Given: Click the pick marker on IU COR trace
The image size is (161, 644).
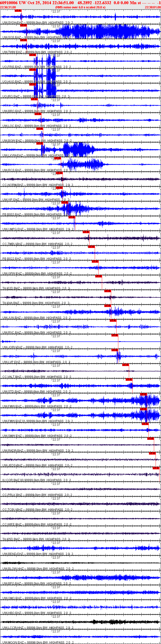Looking at the screenshot, I should tap(156, 468).
